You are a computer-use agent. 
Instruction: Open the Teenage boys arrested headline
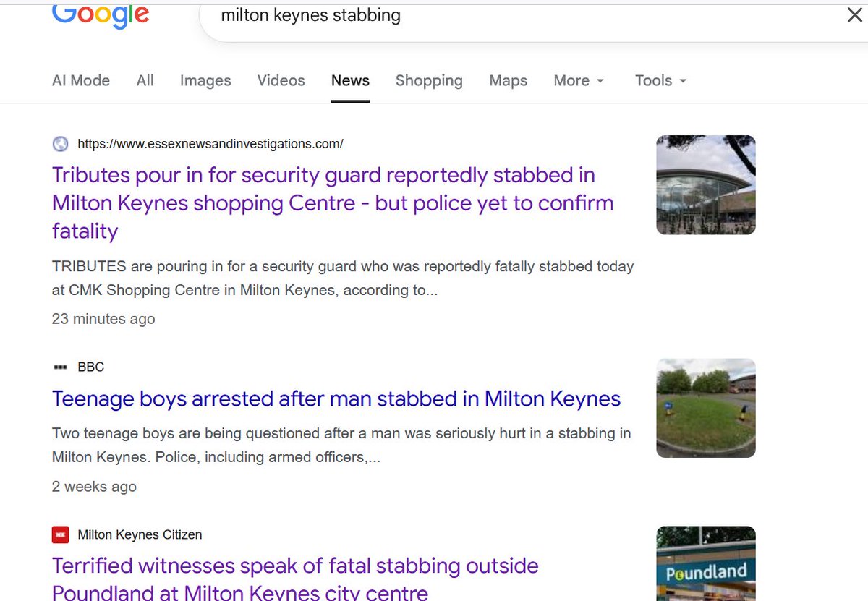336,398
